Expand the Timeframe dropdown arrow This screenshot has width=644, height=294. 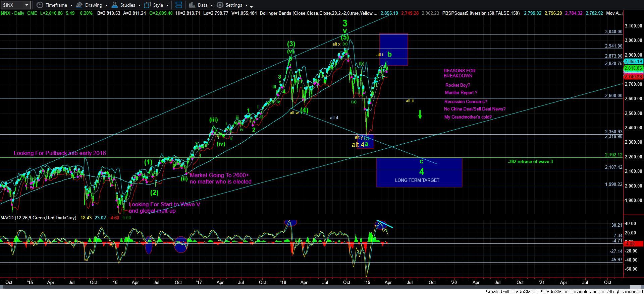click(x=71, y=5)
